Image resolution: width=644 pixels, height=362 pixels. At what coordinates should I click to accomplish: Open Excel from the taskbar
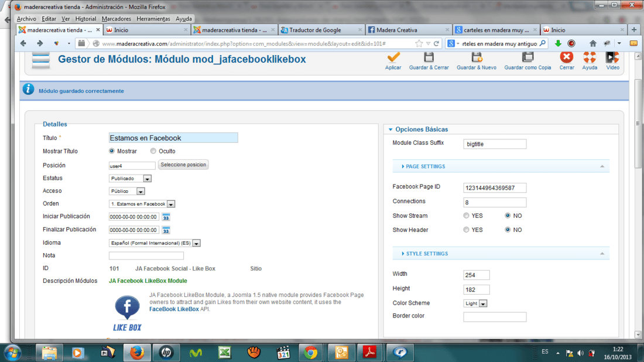(225, 353)
